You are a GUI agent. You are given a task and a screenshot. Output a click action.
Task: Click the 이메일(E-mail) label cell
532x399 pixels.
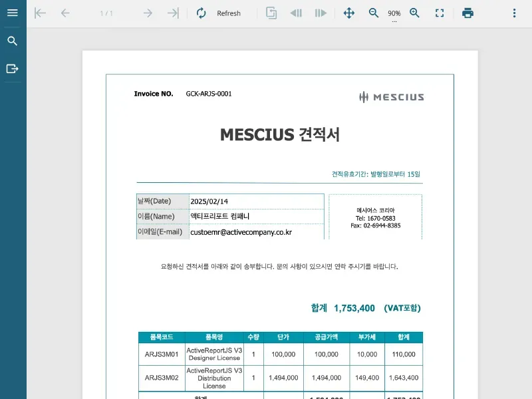[163, 232]
